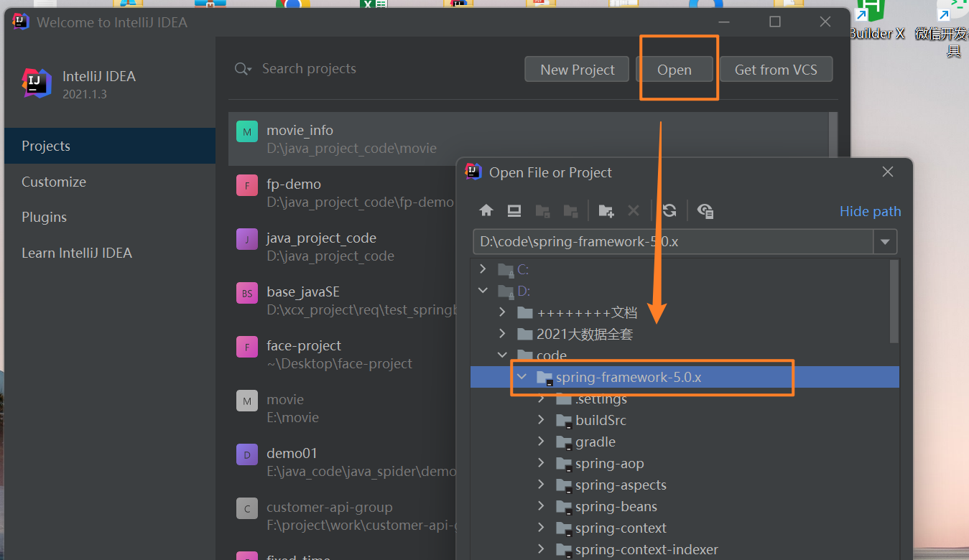Go to Desktop directory icon
This screenshot has width=969, height=560.
(x=514, y=210)
